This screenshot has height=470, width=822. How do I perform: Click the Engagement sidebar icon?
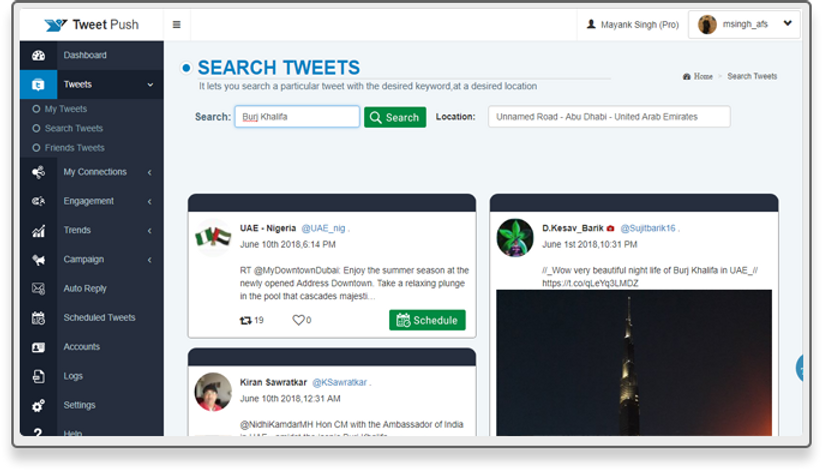(38, 201)
